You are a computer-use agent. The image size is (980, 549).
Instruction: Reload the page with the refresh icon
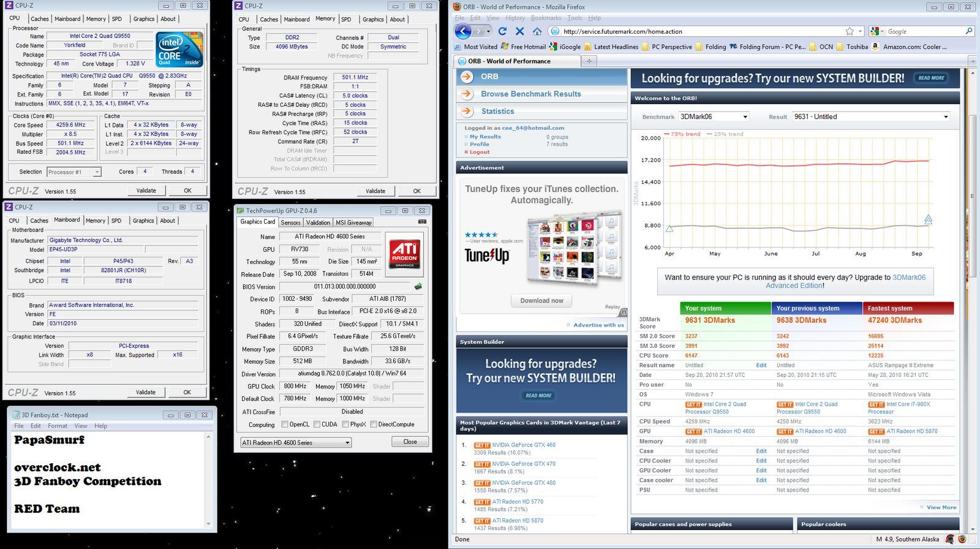502,31
